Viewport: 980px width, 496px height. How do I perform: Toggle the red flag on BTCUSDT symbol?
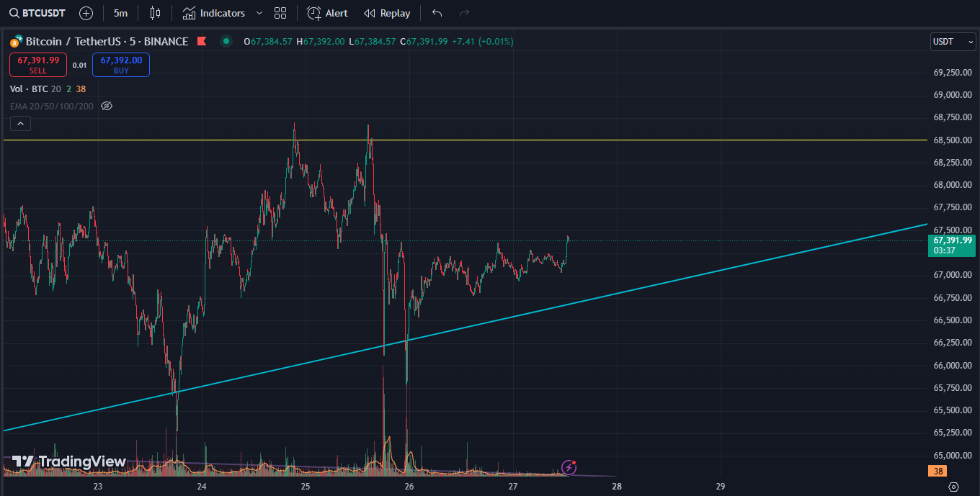pos(202,41)
